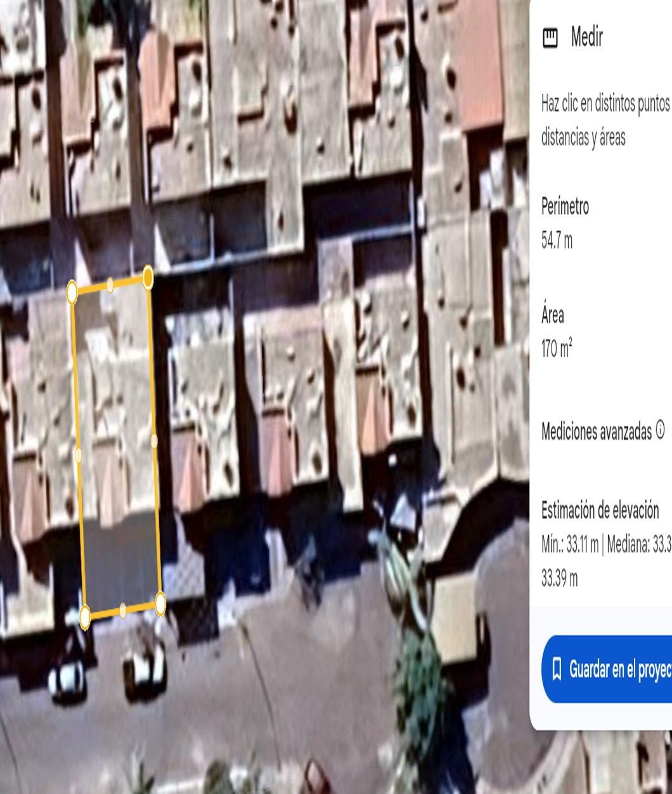Click the Perímetro value 54.7 m

click(x=557, y=241)
